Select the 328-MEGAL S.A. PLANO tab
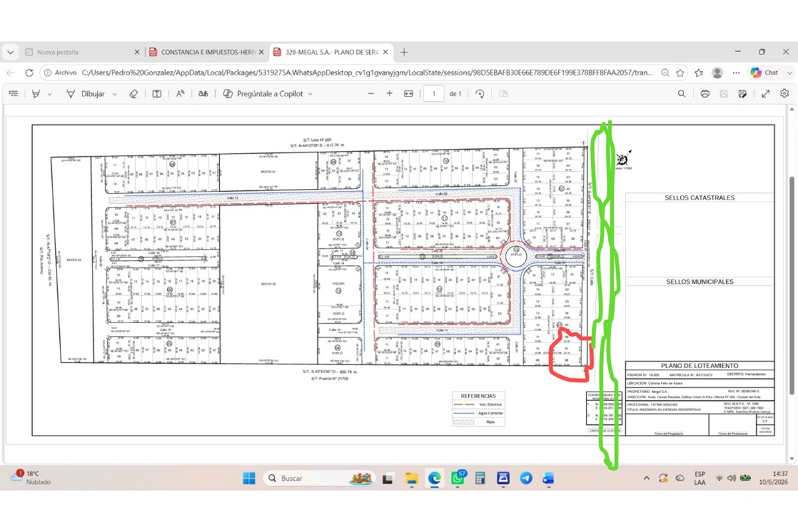 click(x=332, y=52)
